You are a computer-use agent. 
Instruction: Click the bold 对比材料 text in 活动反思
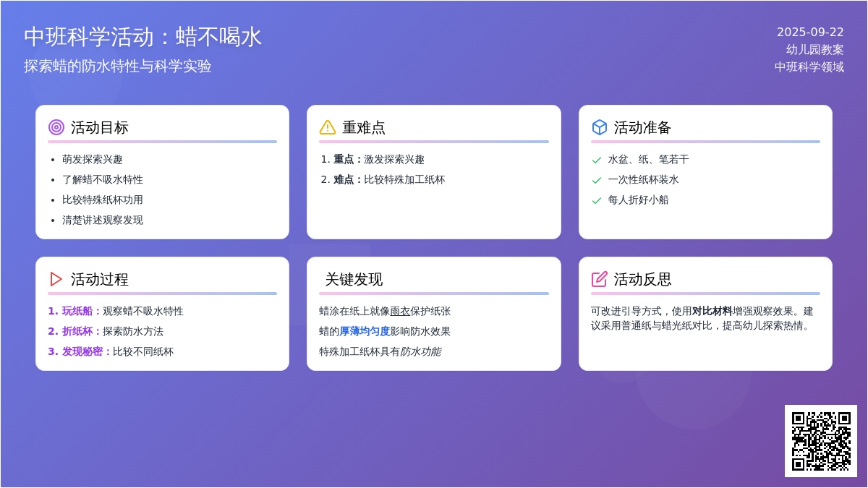coord(712,311)
